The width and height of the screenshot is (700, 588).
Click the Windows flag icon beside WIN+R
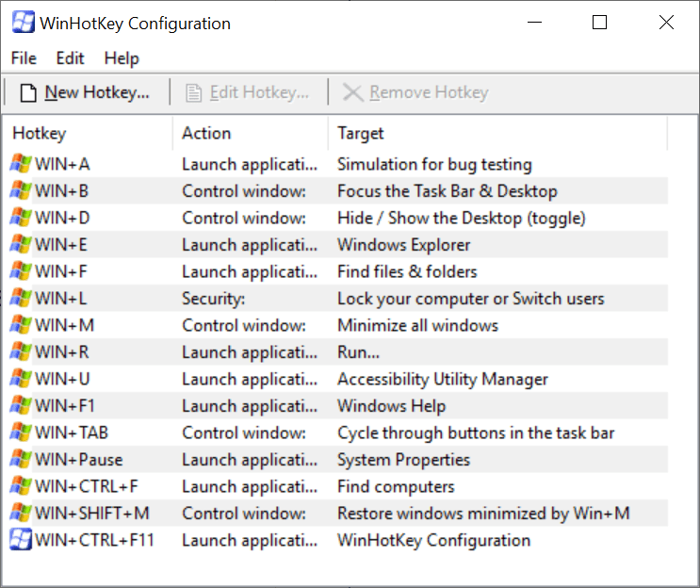click(x=21, y=351)
